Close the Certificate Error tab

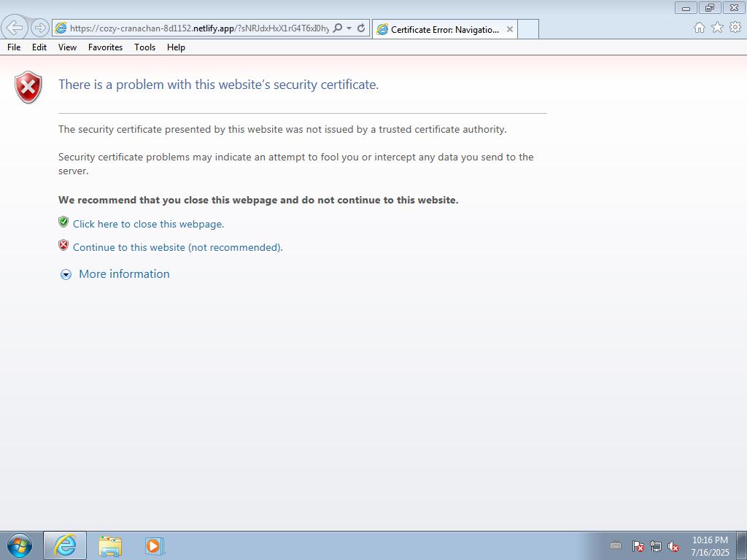(510, 29)
